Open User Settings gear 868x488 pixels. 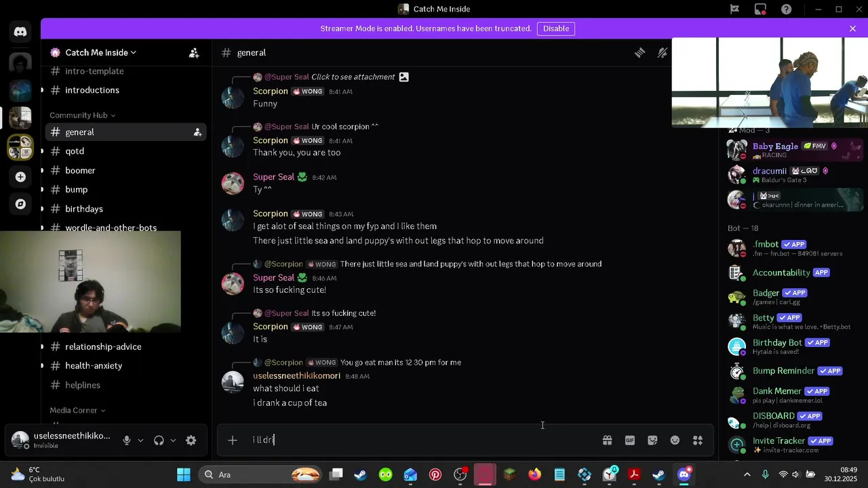pos(191,441)
